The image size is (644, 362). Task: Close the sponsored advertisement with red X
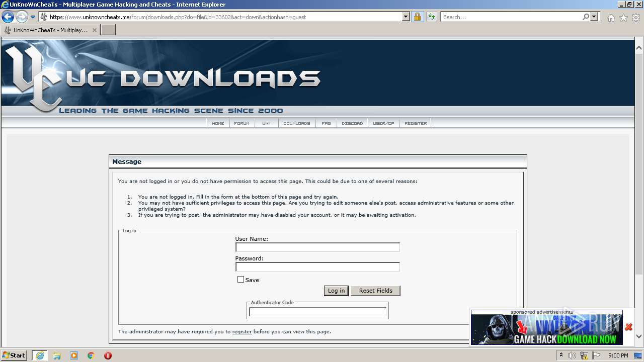[x=628, y=327]
